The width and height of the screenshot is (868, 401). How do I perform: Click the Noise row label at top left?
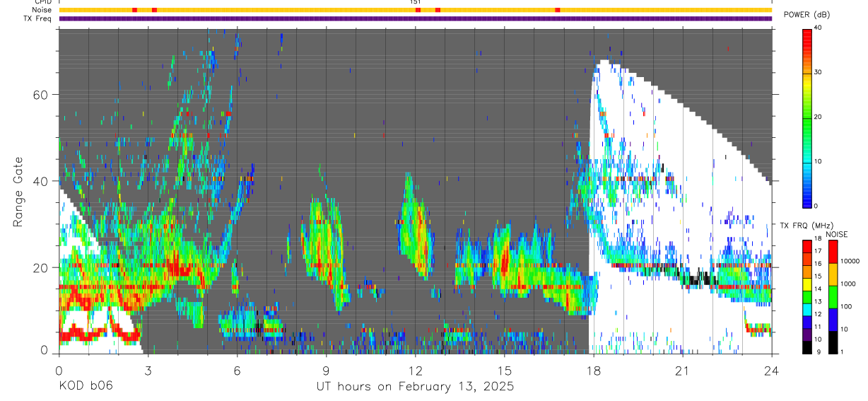42,10
